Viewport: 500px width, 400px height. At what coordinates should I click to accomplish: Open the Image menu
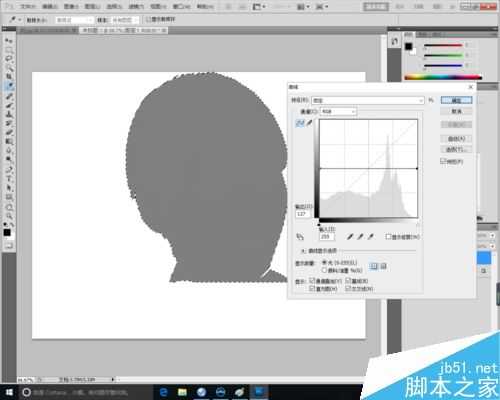tap(71, 7)
